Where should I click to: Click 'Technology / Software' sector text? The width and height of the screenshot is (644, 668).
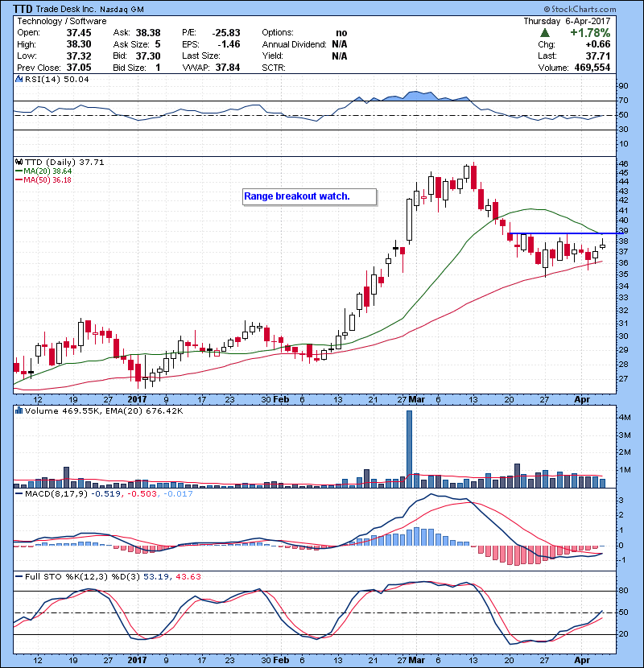pyautogui.click(x=62, y=21)
